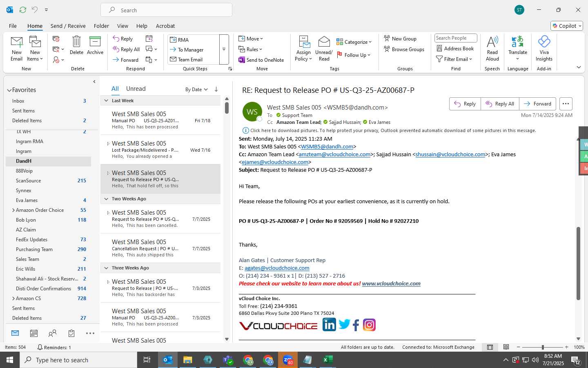Collapse the Favorites section
588x368 pixels.
click(x=9, y=90)
